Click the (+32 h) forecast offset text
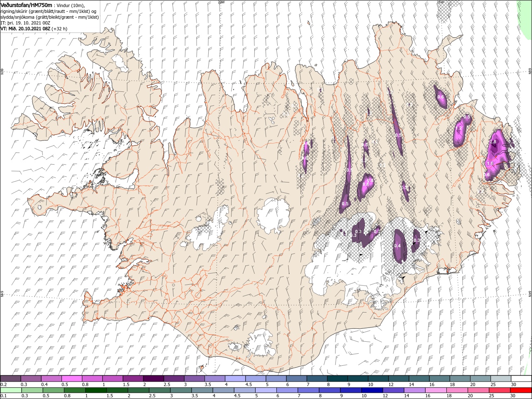The image size is (532, 399). coord(60,29)
